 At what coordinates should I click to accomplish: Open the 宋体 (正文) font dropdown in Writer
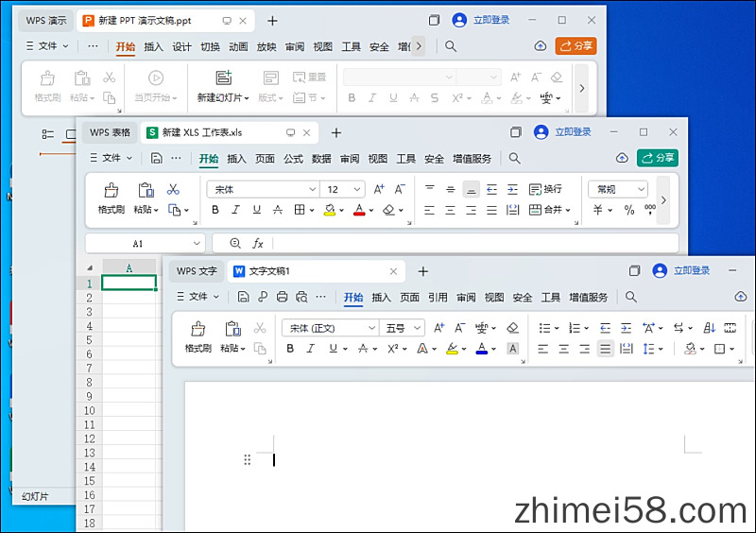click(370, 328)
